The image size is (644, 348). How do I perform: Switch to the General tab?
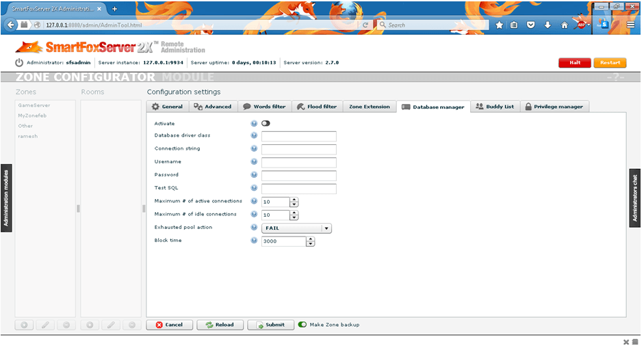tap(168, 107)
